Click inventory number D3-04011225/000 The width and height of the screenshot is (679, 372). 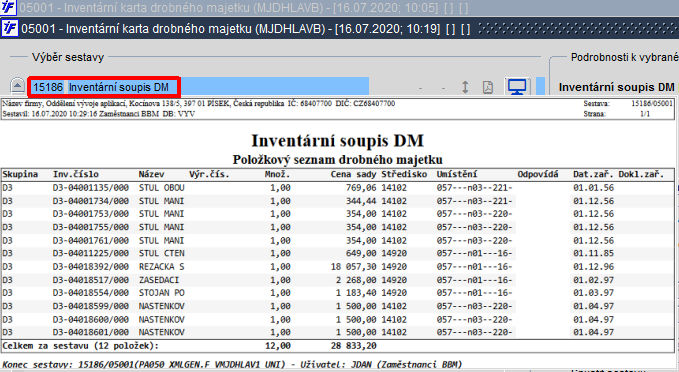[91, 253]
